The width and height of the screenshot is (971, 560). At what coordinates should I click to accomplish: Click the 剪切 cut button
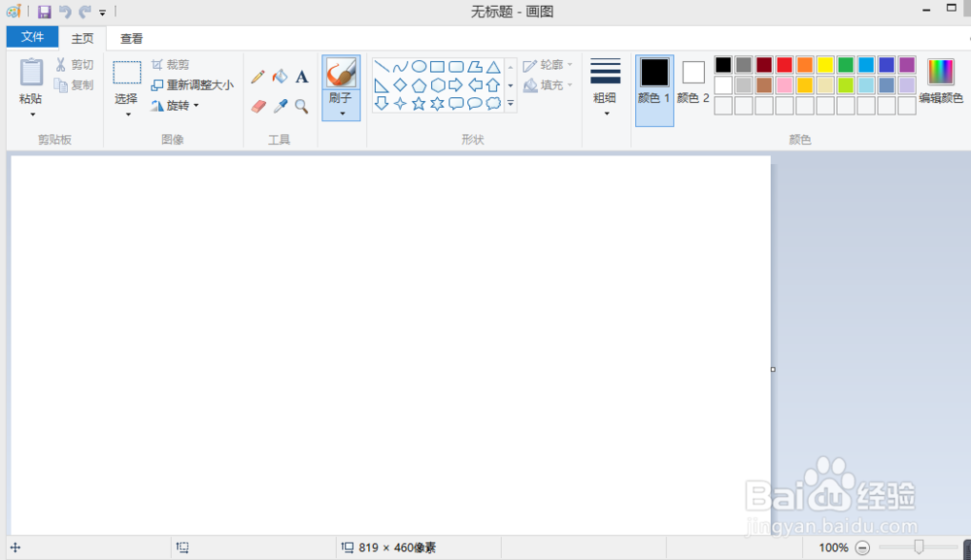75,65
